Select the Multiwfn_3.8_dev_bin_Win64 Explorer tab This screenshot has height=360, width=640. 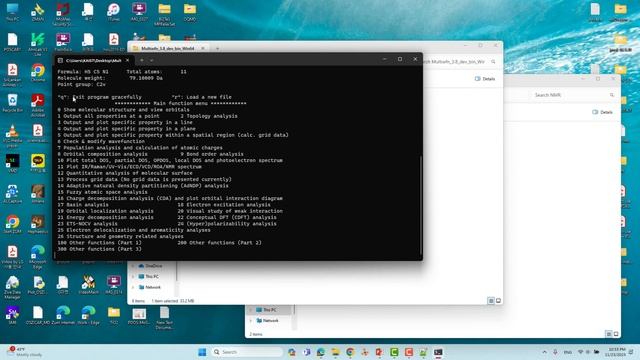(167, 48)
